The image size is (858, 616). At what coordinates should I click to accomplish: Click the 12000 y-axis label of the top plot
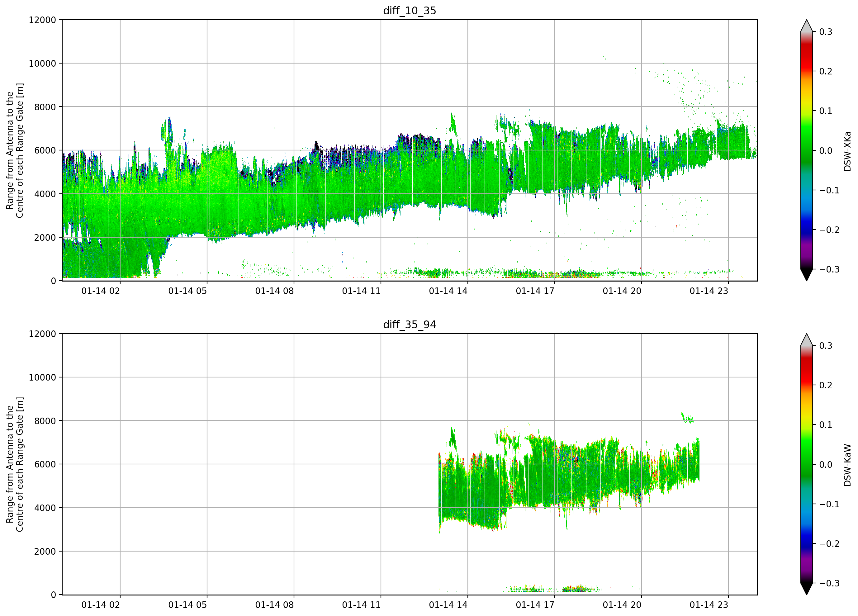click(x=42, y=20)
